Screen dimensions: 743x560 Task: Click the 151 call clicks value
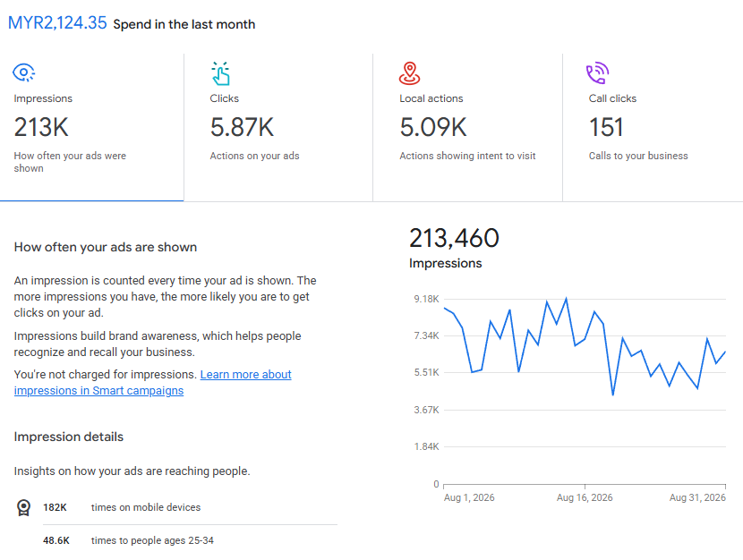[x=606, y=127]
